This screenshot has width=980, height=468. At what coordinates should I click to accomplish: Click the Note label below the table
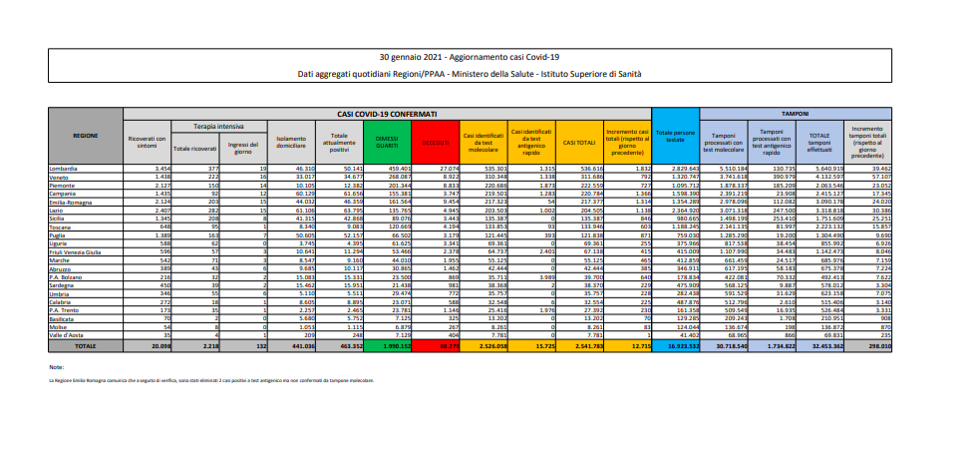(56, 368)
